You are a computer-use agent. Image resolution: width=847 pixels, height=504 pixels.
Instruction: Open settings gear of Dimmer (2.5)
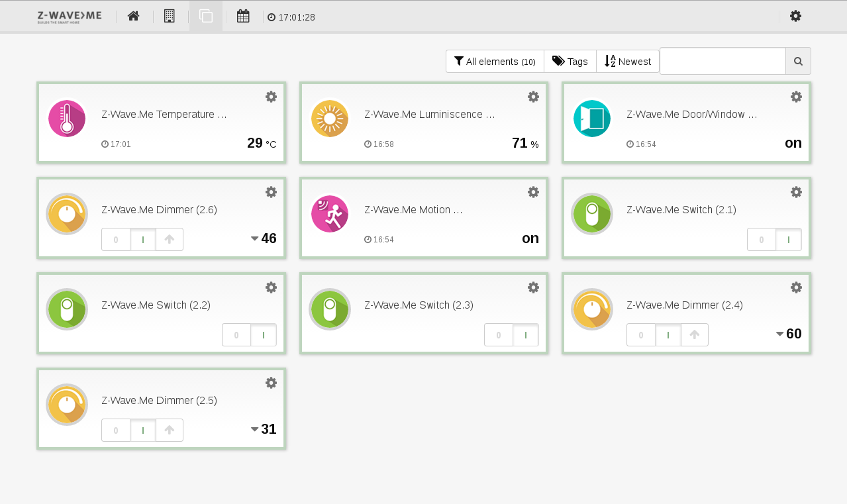point(271,383)
